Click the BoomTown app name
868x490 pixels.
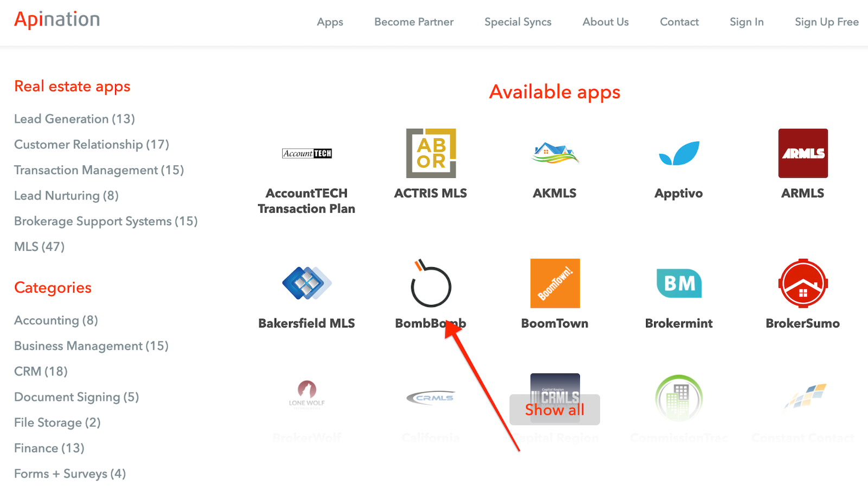(x=554, y=324)
